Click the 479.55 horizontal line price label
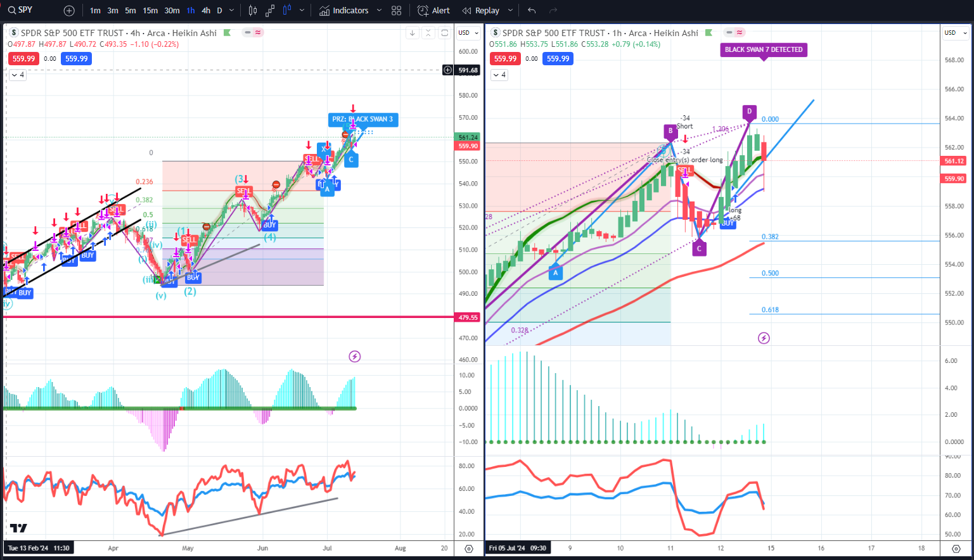Screen dimensions: 974x560 coord(468,317)
